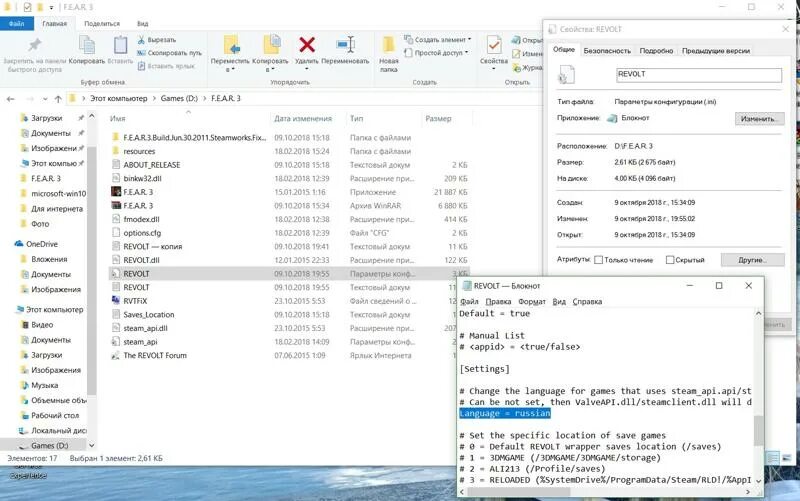Click Изменить button in properties

pyautogui.click(x=759, y=119)
